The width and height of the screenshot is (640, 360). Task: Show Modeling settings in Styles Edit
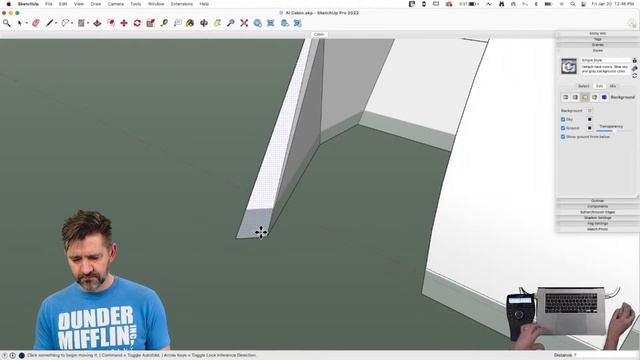pos(604,97)
